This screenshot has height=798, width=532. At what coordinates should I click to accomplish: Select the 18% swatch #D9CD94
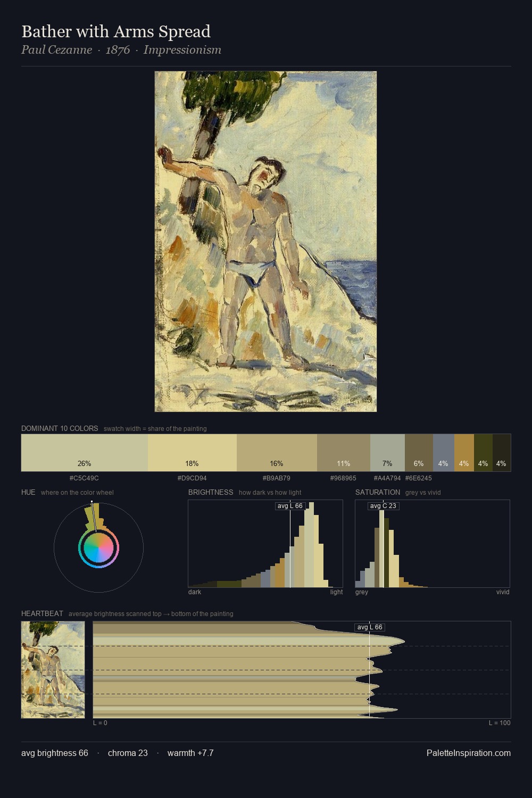pyautogui.click(x=192, y=453)
